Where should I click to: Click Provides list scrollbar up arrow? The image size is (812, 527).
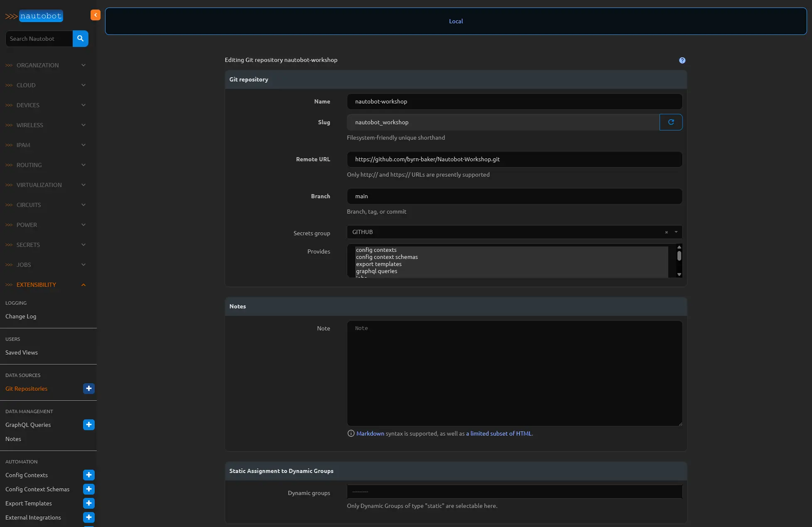[x=679, y=247]
